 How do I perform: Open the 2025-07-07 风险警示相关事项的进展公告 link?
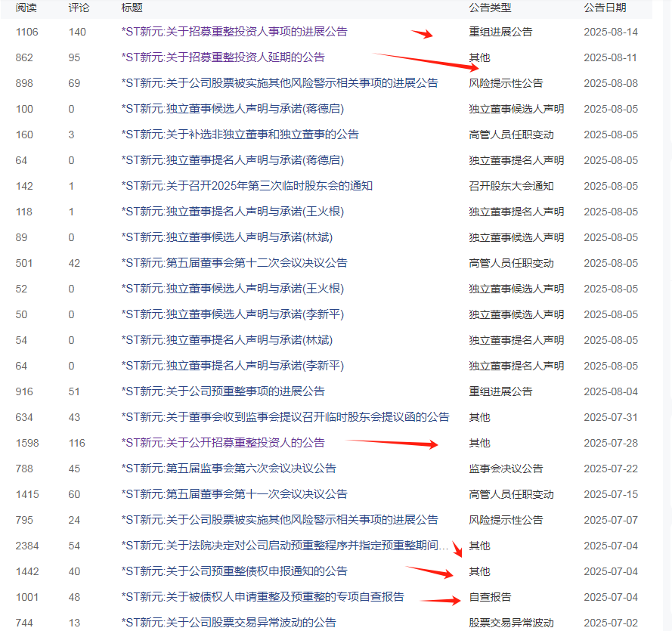click(x=280, y=520)
